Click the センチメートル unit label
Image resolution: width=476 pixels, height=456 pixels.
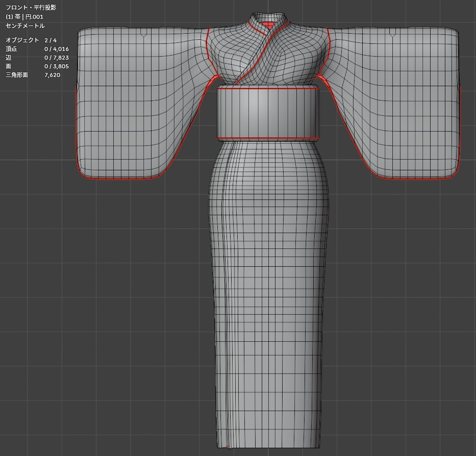[25, 26]
